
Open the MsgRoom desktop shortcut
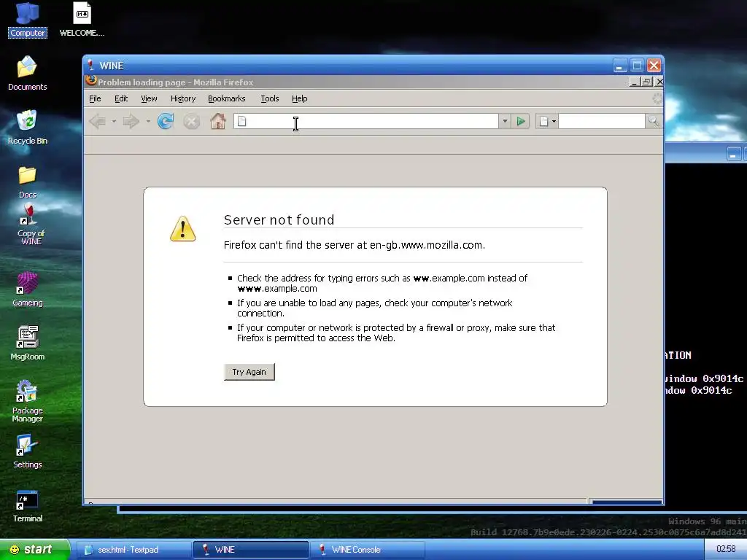[27, 343]
